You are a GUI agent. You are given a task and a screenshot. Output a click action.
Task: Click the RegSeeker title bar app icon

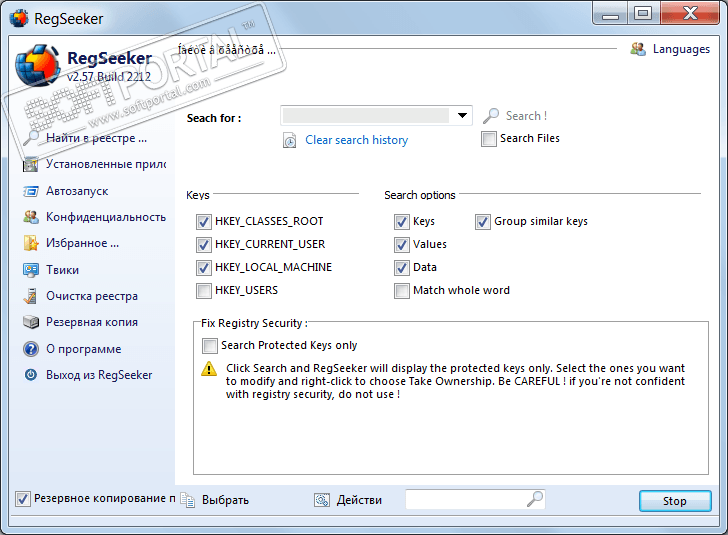tap(19, 19)
